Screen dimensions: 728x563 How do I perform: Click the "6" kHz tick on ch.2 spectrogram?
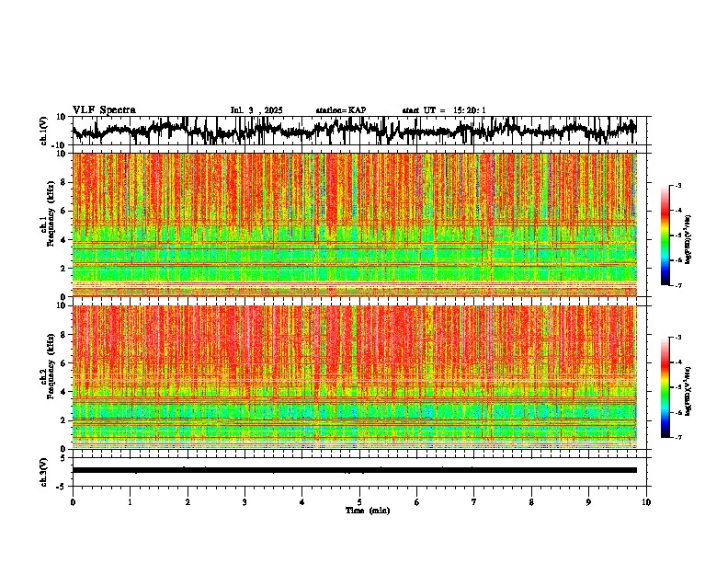(x=63, y=363)
